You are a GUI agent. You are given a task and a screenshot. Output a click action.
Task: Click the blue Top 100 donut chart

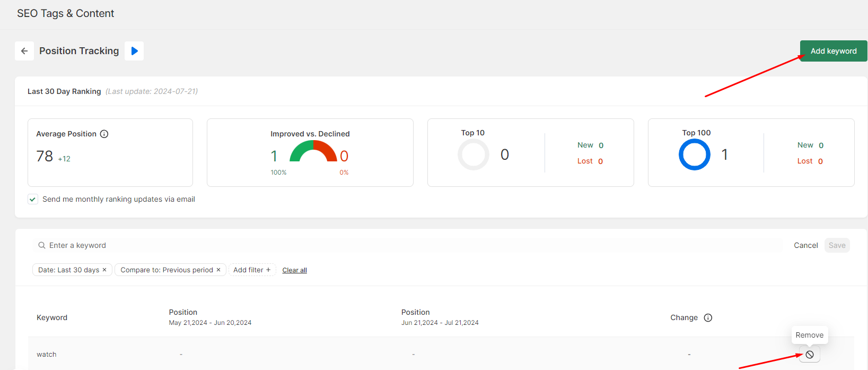(694, 154)
